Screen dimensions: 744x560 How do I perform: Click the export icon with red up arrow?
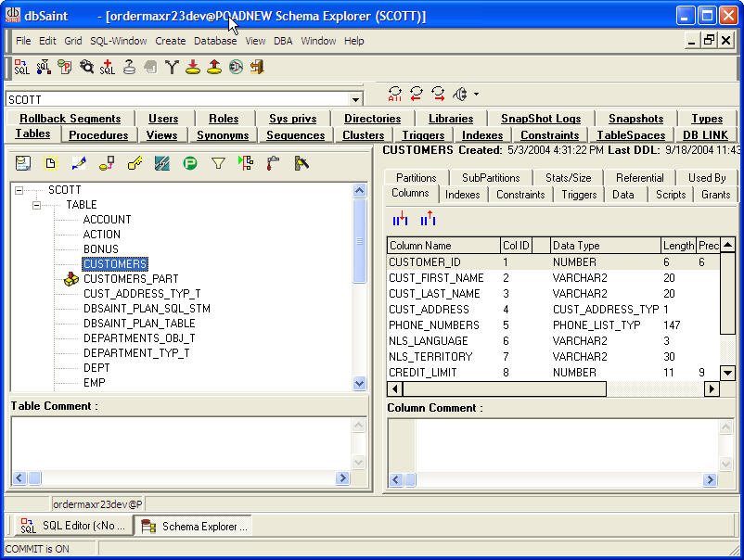pos(214,68)
